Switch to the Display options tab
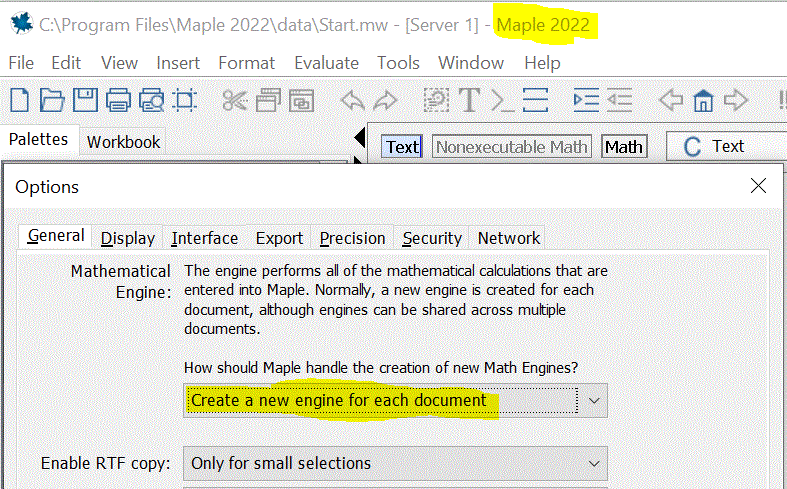The image size is (787, 489). 127,238
